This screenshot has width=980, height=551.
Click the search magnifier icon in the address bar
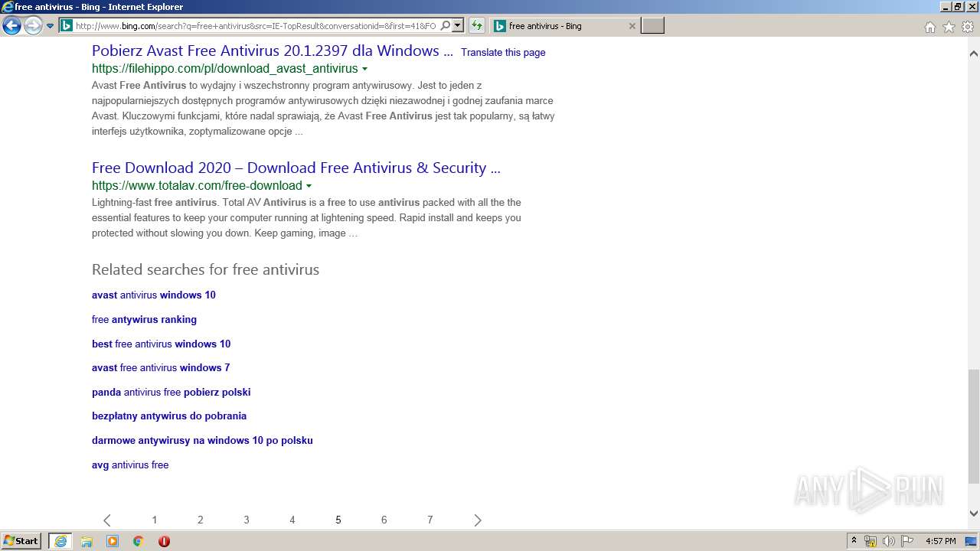[x=446, y=26]
